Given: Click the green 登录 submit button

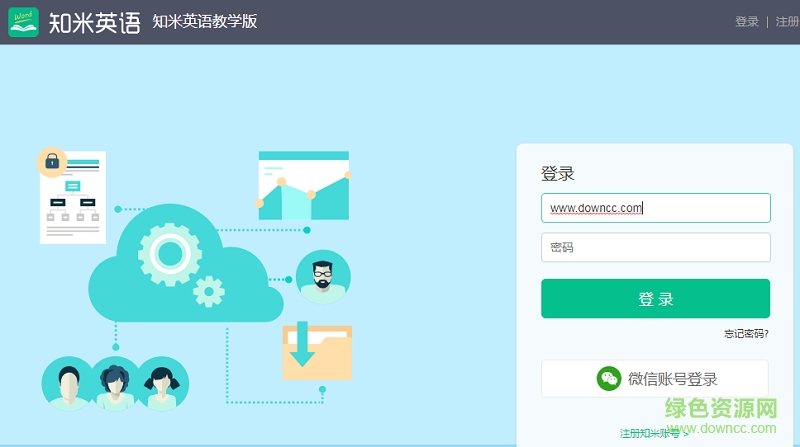Looking at the screenshot, I should 656,299.
